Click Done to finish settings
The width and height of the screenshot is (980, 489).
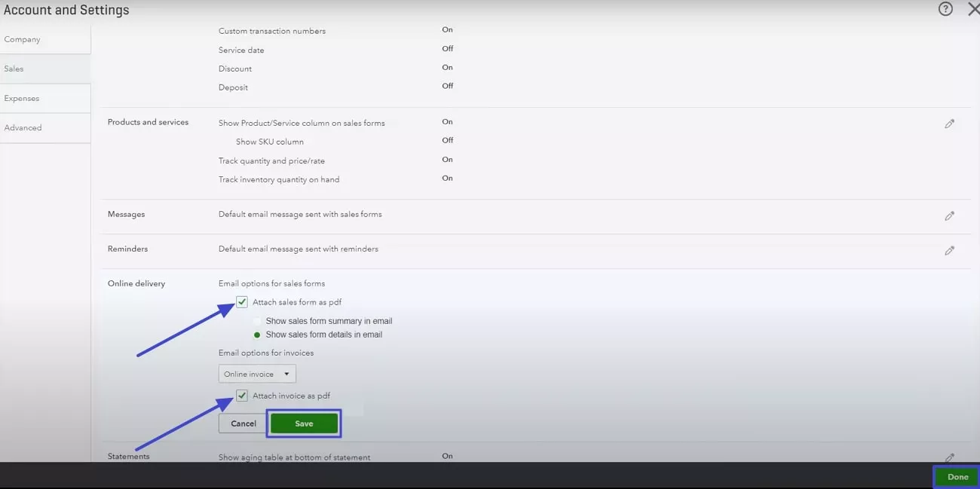coord(956,476)
